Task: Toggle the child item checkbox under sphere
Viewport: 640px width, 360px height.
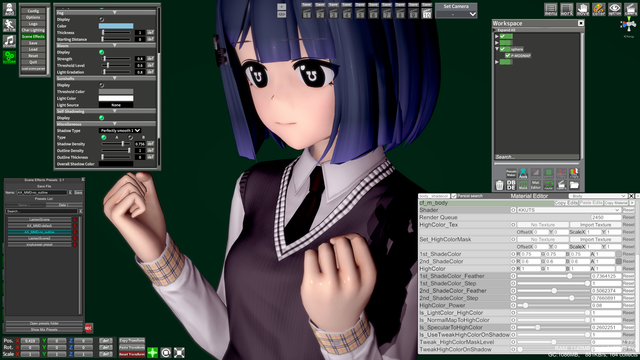Action: [x=508, y=56]
